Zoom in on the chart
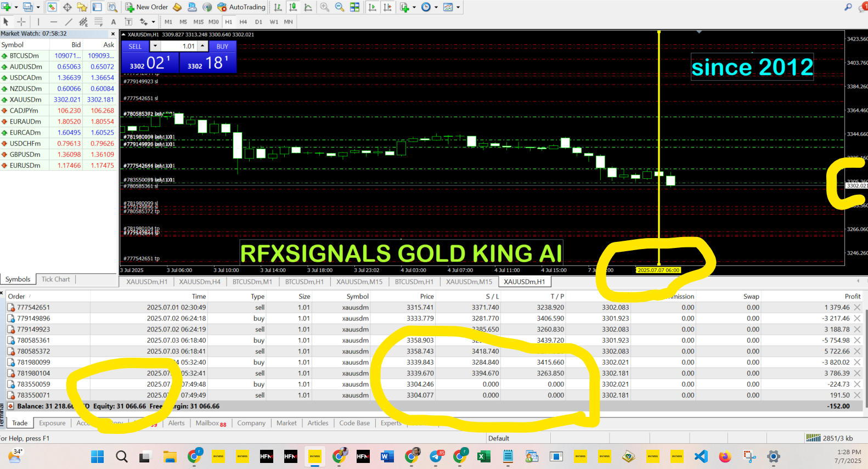Image resolution: width=868 pixels, height=469 pixels. tap(325, 7)
